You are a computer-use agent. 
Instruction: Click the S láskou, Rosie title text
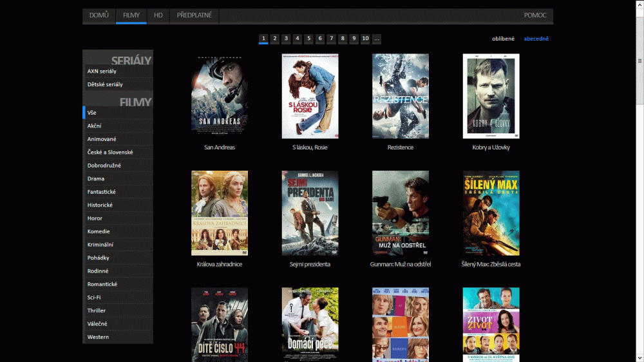tap(310, 147)
